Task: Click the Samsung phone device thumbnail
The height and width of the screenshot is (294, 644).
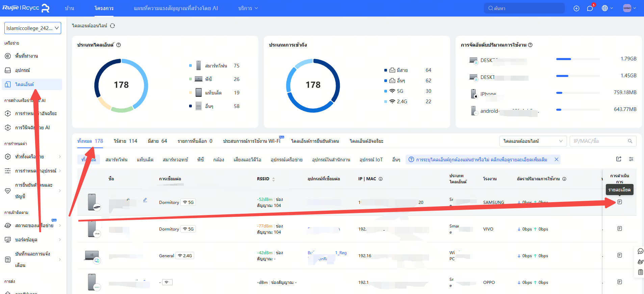Action: point(94,202)
